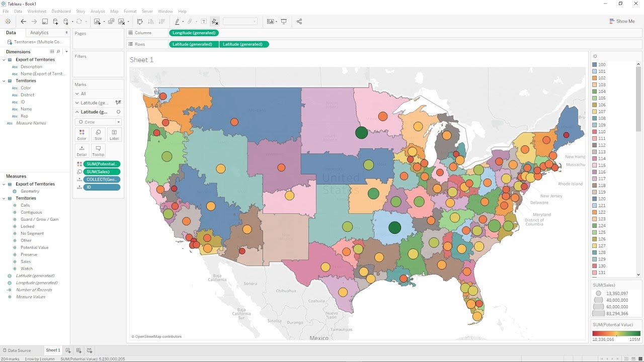Expand the first Latitude (g... marks section

[x=77, y=103]
